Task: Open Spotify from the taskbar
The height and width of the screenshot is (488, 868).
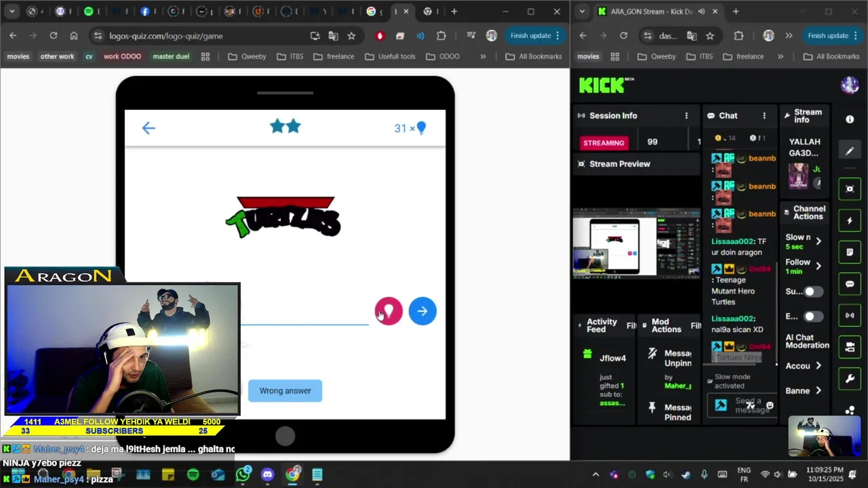Action: [193, 474]
